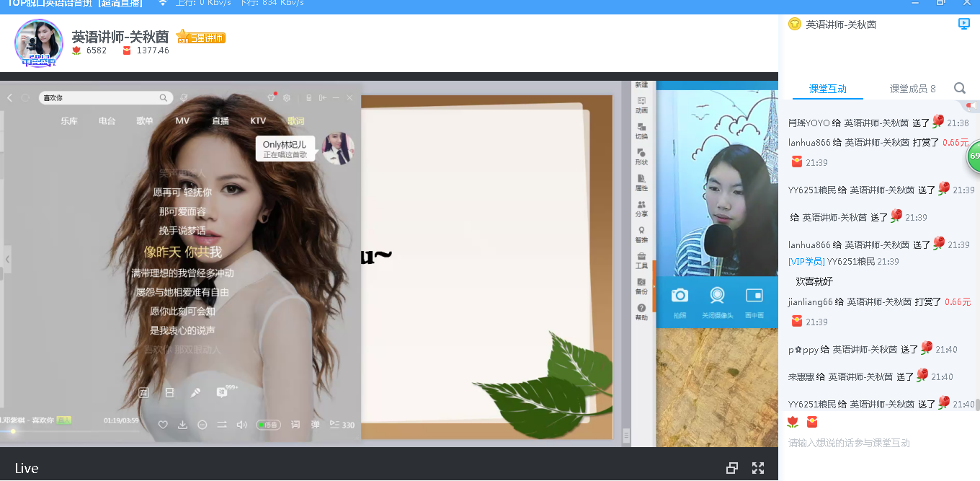The image size is (980, 481).
Task: Click the heart icon to favorite song
Action: click(163, 425)
